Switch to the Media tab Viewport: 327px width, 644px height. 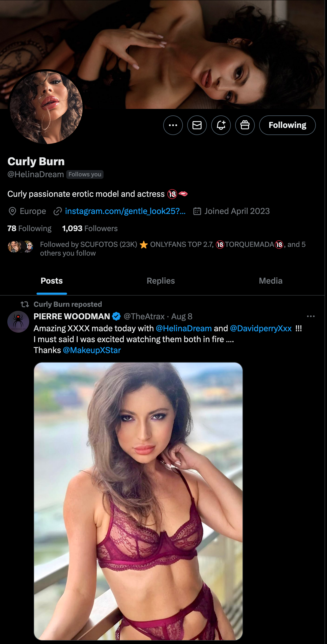click(x=271, y=281)
